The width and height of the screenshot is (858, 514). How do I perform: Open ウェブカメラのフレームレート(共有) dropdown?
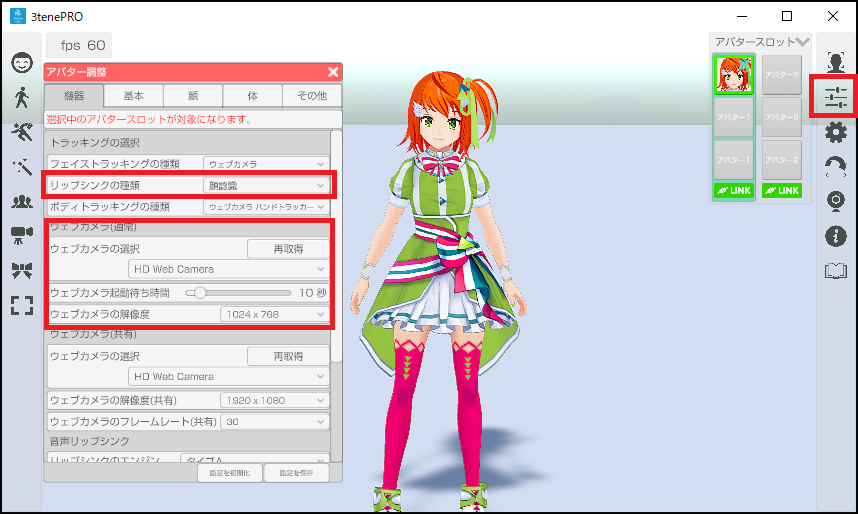[x=275, y=421]
